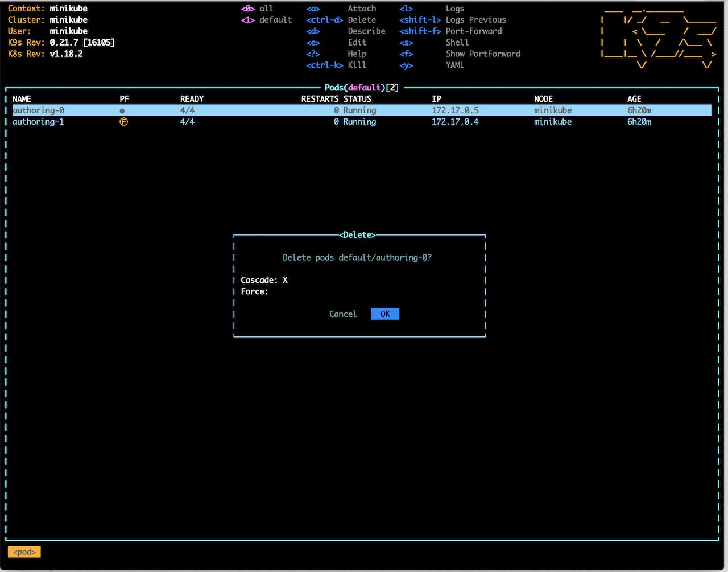Click the port-forward icon for authoring-1
The height and width of the screenshot is (572, 728).
click(x=123, y=122)
